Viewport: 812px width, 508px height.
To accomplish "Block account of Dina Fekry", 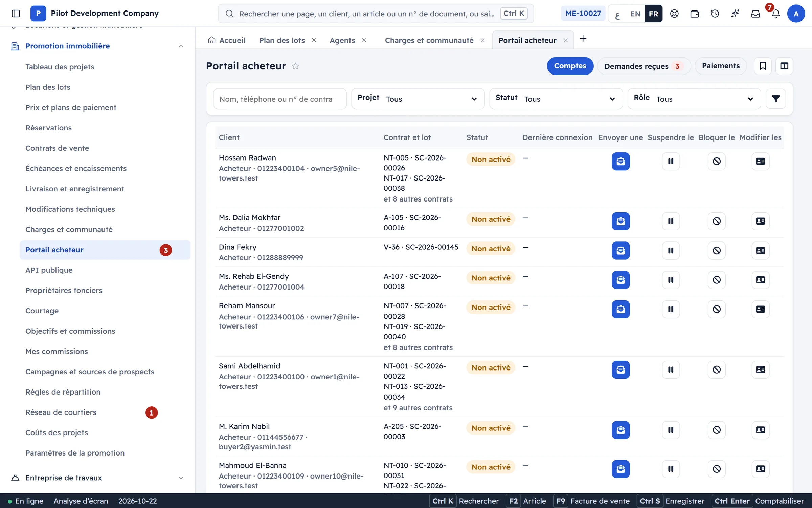I will click(717, 251).
